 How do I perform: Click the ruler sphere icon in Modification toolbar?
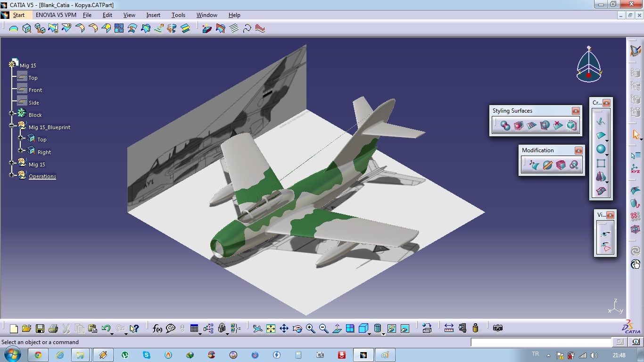click(547, 165)
